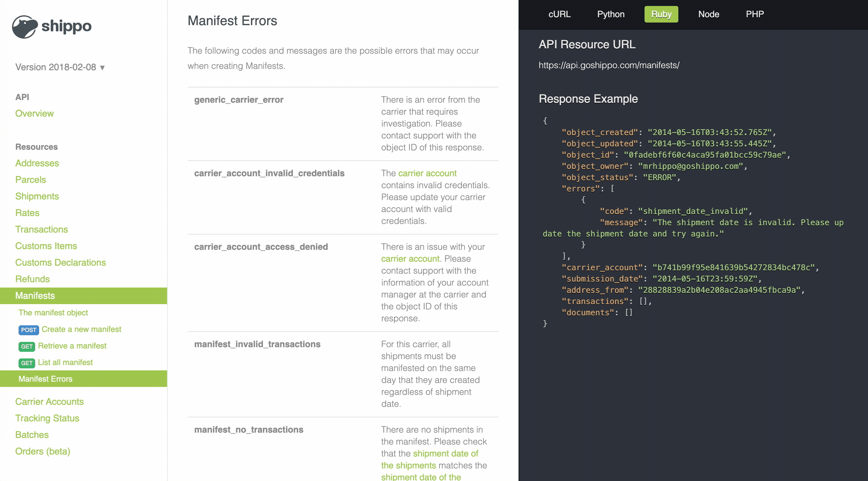Open Customs Declarations docs
Viewport: 868px width, 481px height.
pos(61,263)
